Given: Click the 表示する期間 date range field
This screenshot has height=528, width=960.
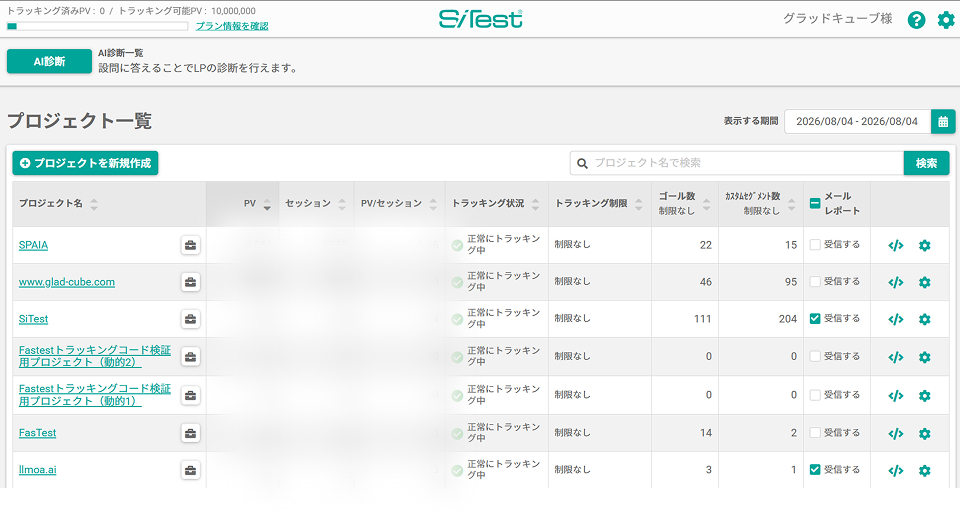Looking at the screenshot, I should point(857,121).
